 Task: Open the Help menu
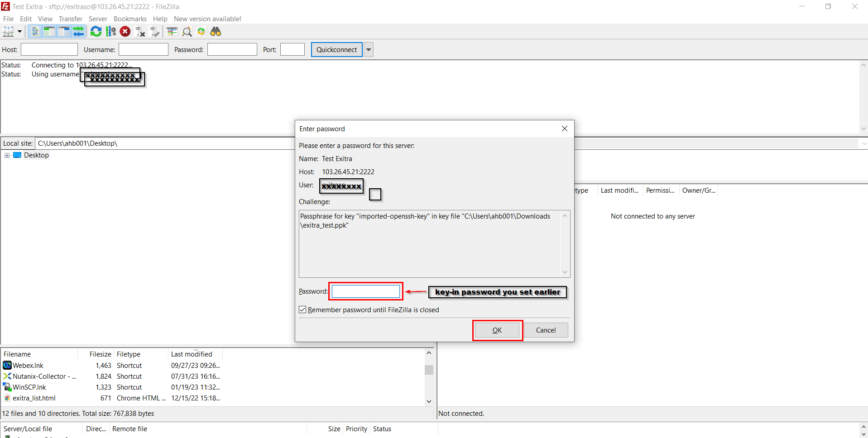160,19
